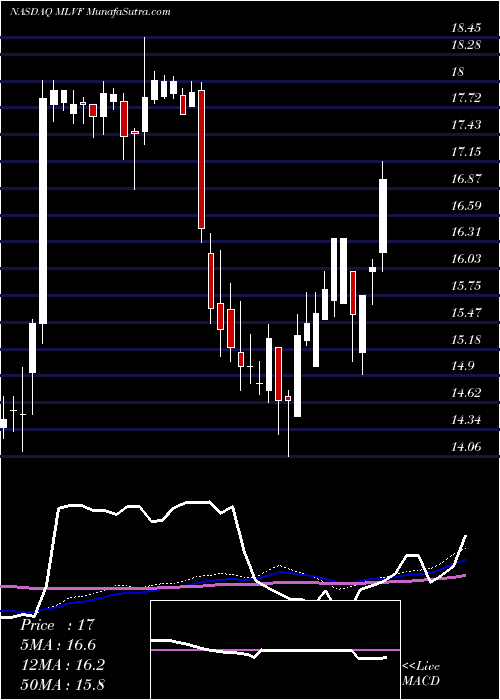Click the NASDAQ MLVF MunafaSutra.com title text
Viewport: 500px width, 700px height.
click(x=89, y=12)
